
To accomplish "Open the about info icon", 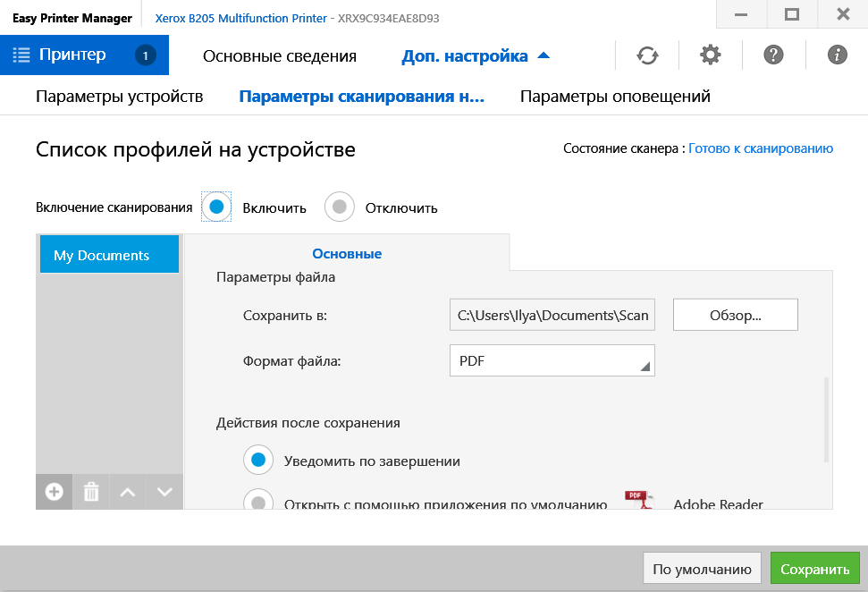I will tap(838, 55).
